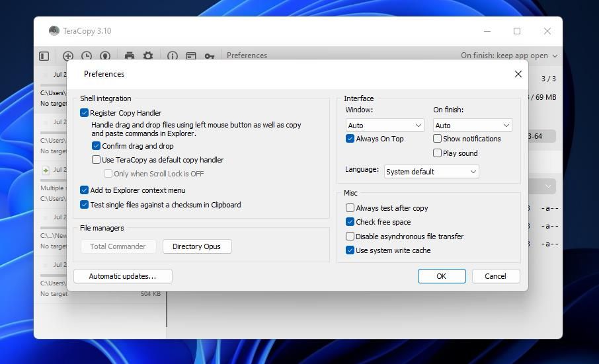
Task: Enable Use TeraCopy as default copy handler
Action: (x=97, y=159)
